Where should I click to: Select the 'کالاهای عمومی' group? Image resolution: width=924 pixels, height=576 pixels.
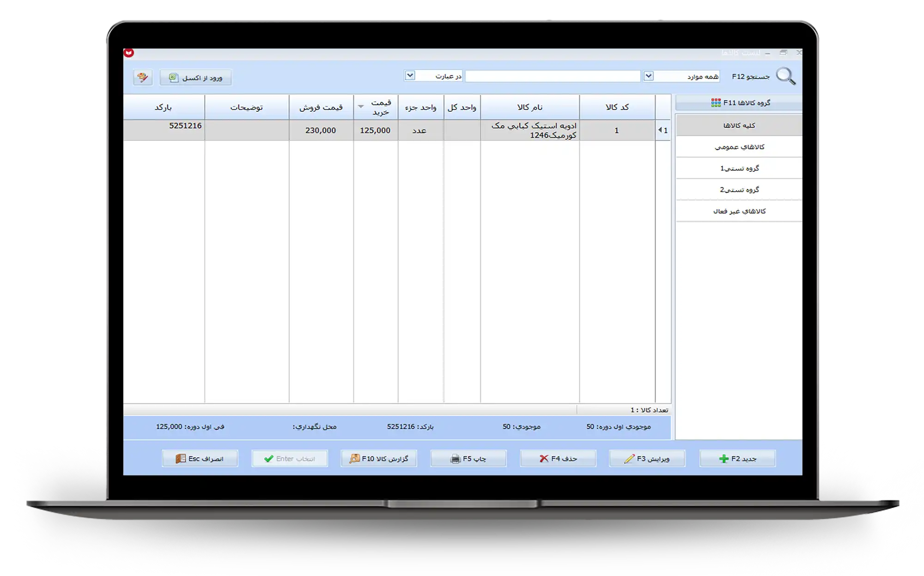click(x=739, y=147)
